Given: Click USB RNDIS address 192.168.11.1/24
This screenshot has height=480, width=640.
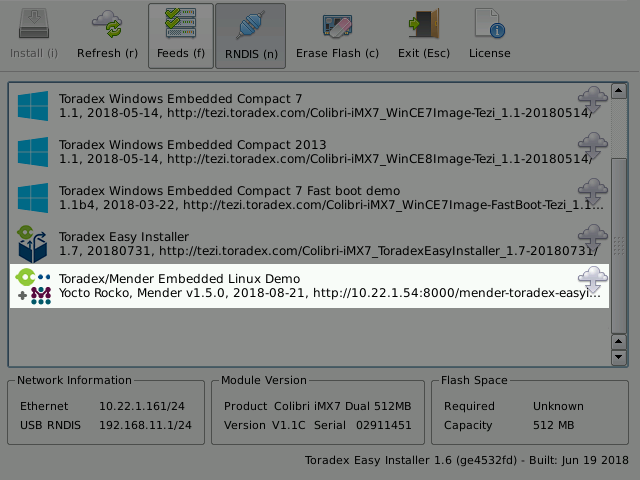Looking at the screenshot, I should tap(145, 425).
